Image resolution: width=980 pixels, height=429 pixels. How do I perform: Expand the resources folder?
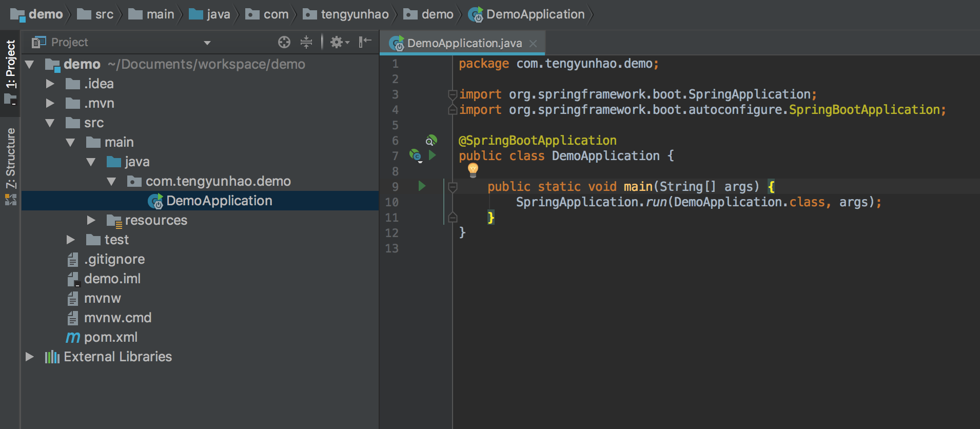[x=91, y=220]
